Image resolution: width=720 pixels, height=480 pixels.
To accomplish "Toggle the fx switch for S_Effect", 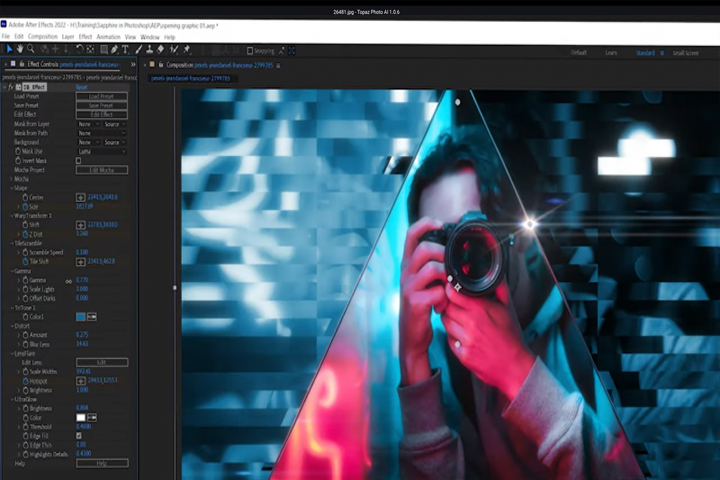I will (11, 87).
